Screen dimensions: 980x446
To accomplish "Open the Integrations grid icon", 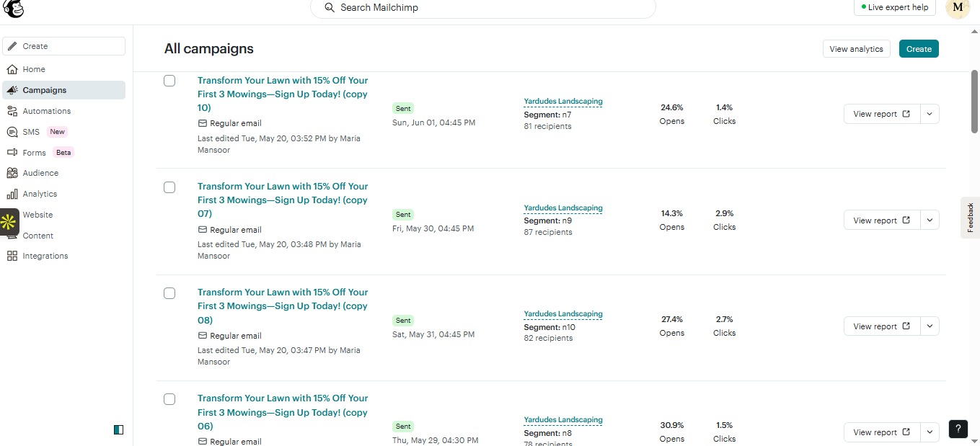I will click(12, 256).
